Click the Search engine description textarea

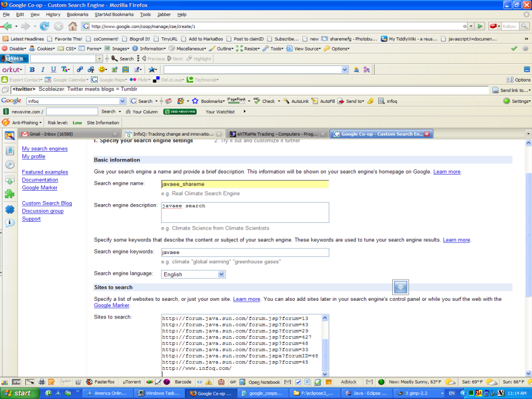245,212
